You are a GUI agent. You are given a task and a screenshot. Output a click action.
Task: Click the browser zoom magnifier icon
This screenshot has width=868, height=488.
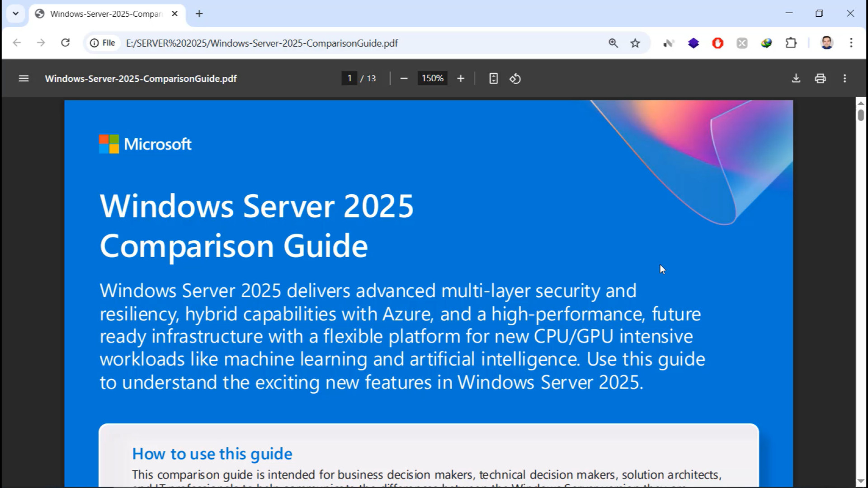click(x=613, y=43)
